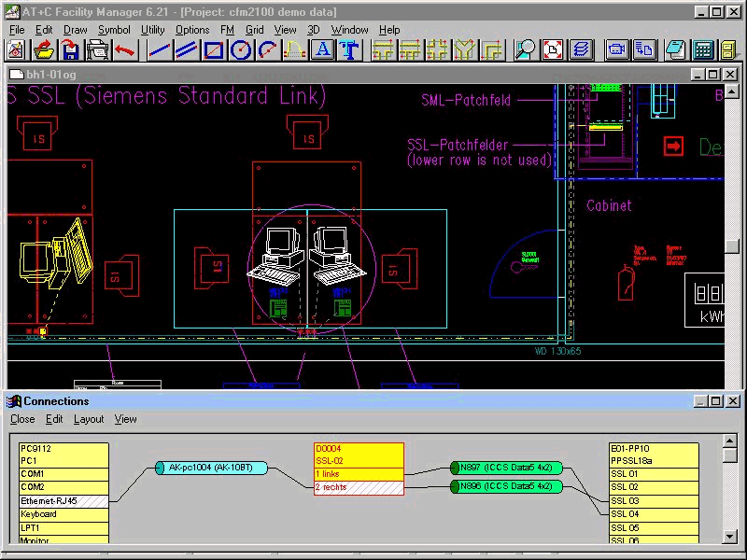Open the layers stack icon
Image resolution: width=747 pixels, height=560 pixels.
[581, 50]
